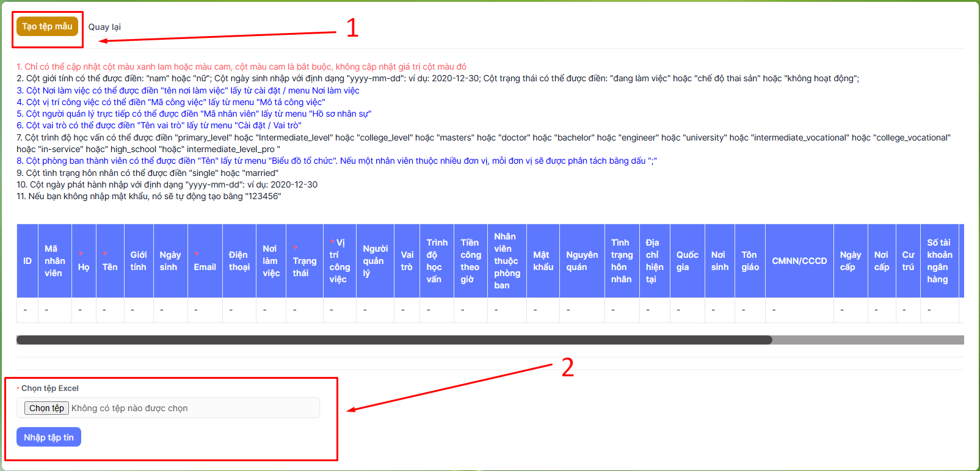Click the lighter scrollbar track at the right end
The width and height of the screenshot is (980, 471).
[867, 340]
